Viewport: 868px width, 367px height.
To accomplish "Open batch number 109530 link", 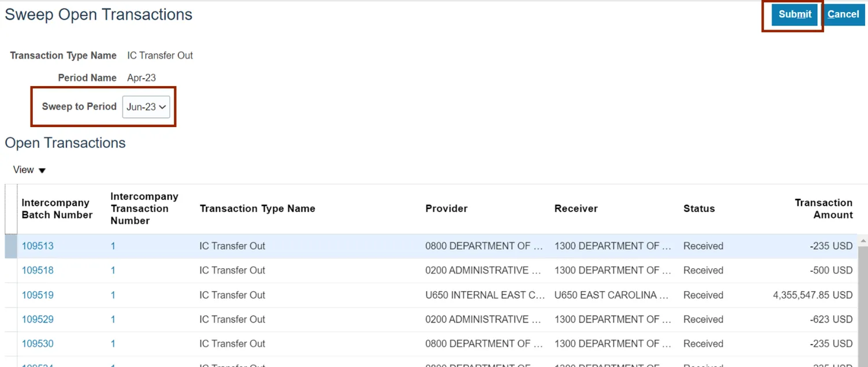I will click(38, 344).
